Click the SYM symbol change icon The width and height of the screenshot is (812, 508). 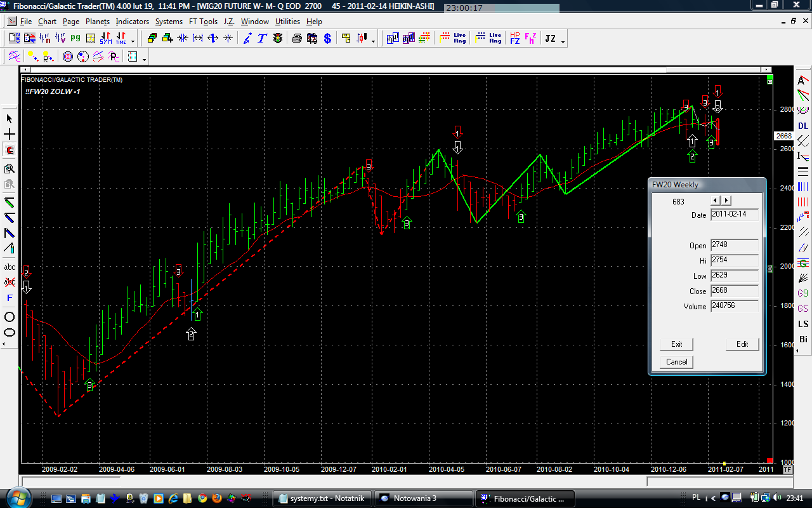(x=105, y=38)
